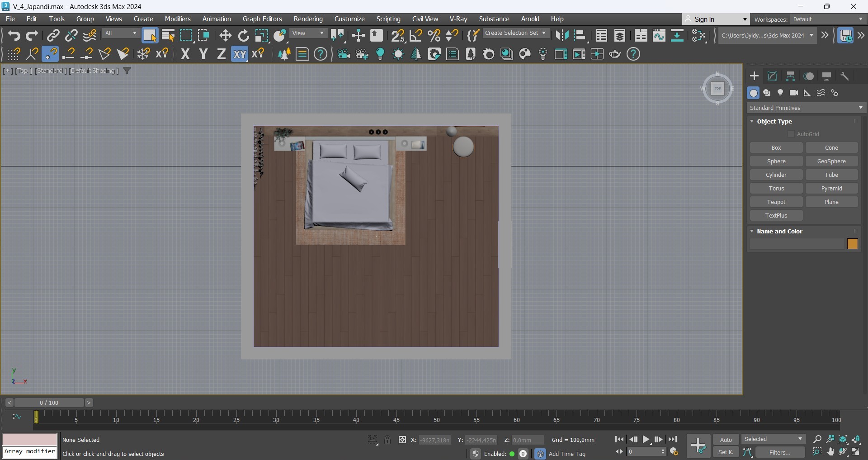Open the Rendering menu
868x460 pixels.
[x=308, y=19]
